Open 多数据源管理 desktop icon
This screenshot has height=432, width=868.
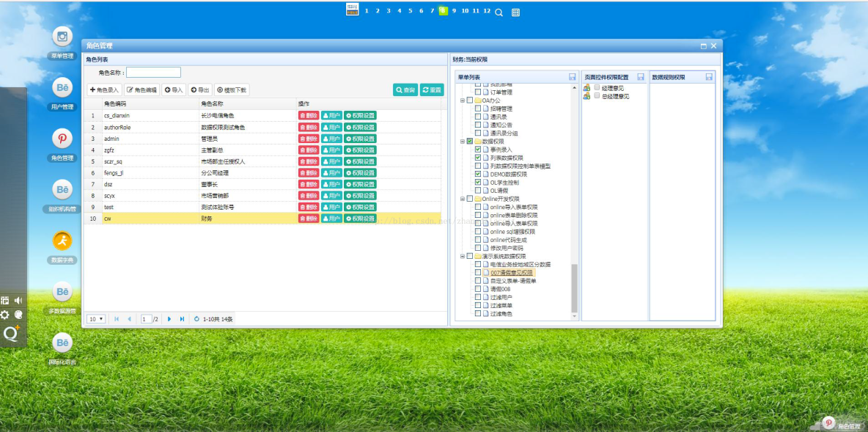pyautogui.click(x=62, y=292)
